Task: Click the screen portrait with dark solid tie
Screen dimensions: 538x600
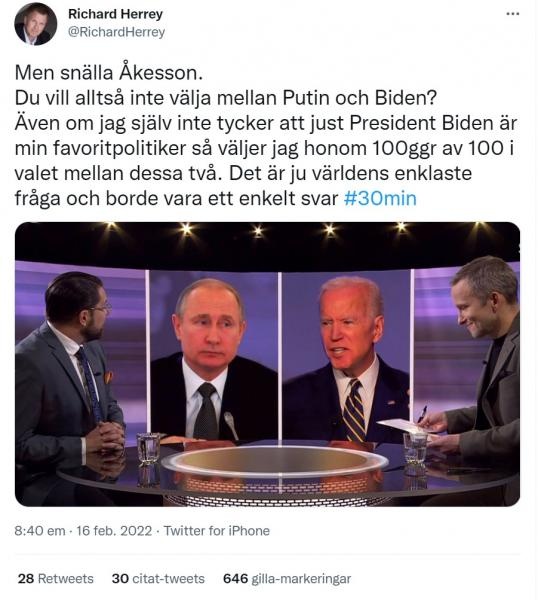Action: (x=214, y=356)
